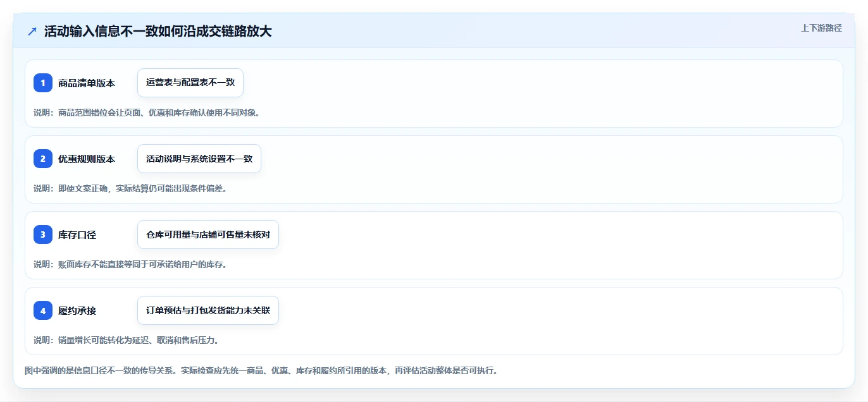Click the 仓库可用量与店铺可售量未核对 tag
This screenshot has height=402, width=868.
pyautogui.click(x=208, y=234)
